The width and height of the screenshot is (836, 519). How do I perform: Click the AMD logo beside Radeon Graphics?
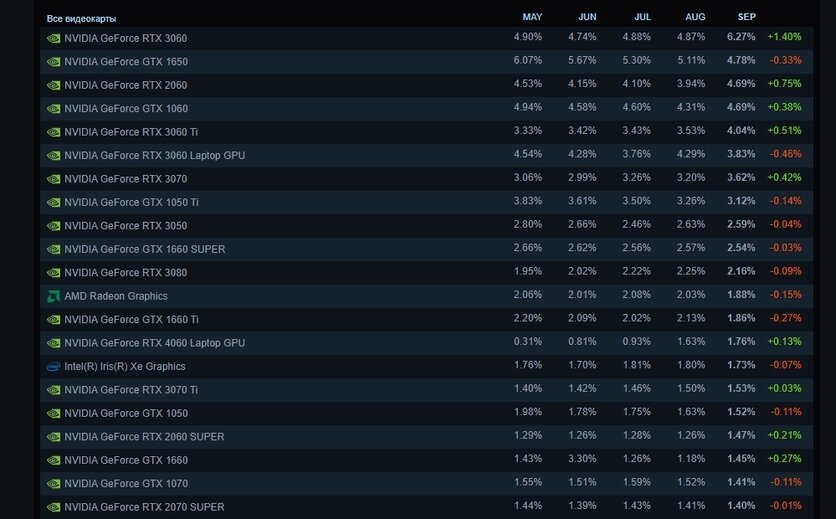click(x=53, y=297)
